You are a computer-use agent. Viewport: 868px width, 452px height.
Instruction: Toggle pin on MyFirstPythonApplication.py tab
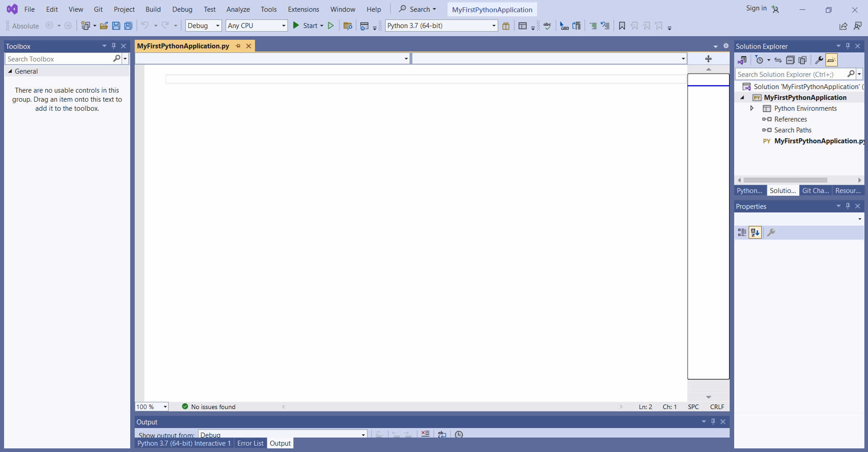(238, 46)
